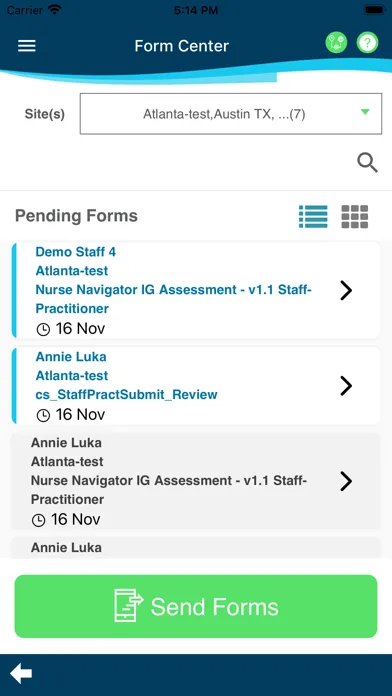
Task: Tap the Send Forms button
Action: point(196,606)
